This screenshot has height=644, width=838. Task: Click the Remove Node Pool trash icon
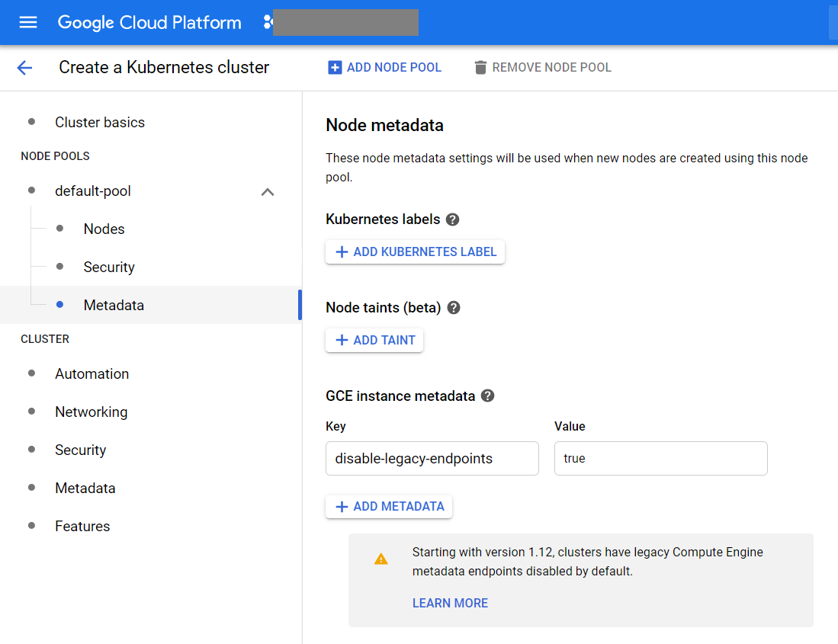point(480,67)
